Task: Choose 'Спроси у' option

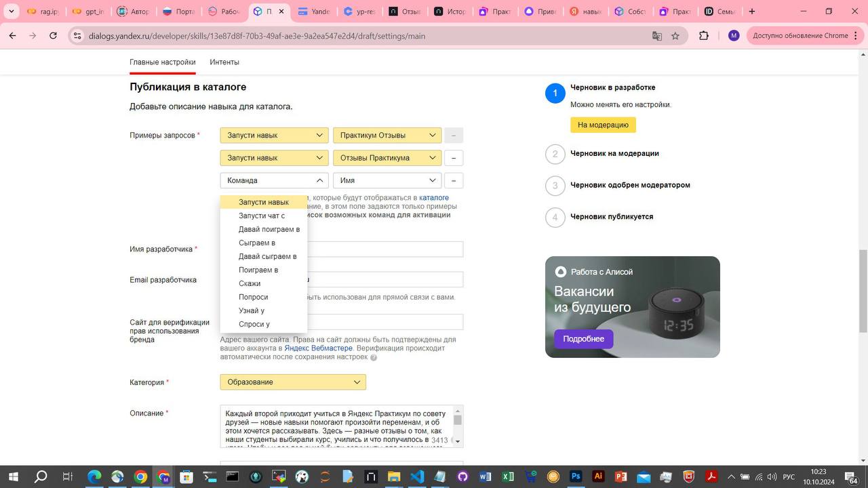Action: click(264, 324)
